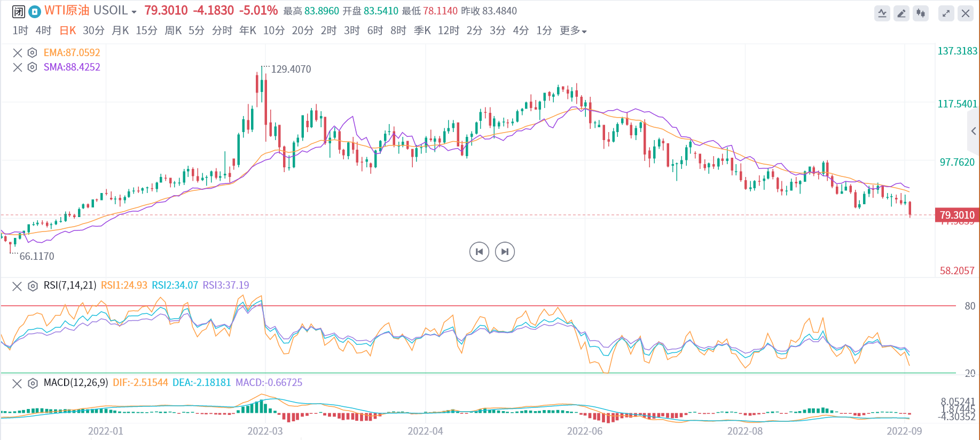Remove the SMA indicator
Viewport: 980px width, 440px height.
pyautogui.click(x=18, y=67)
